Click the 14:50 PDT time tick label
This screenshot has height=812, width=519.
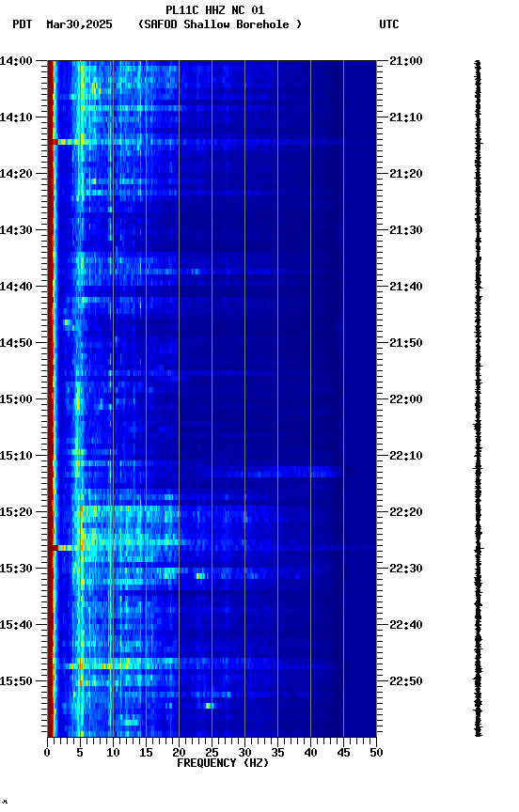tap(16, 343)
